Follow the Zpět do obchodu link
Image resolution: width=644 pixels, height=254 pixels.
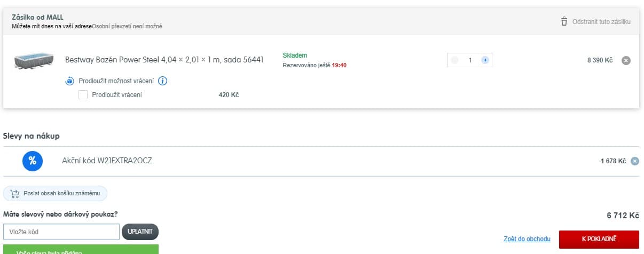(527, 239)
